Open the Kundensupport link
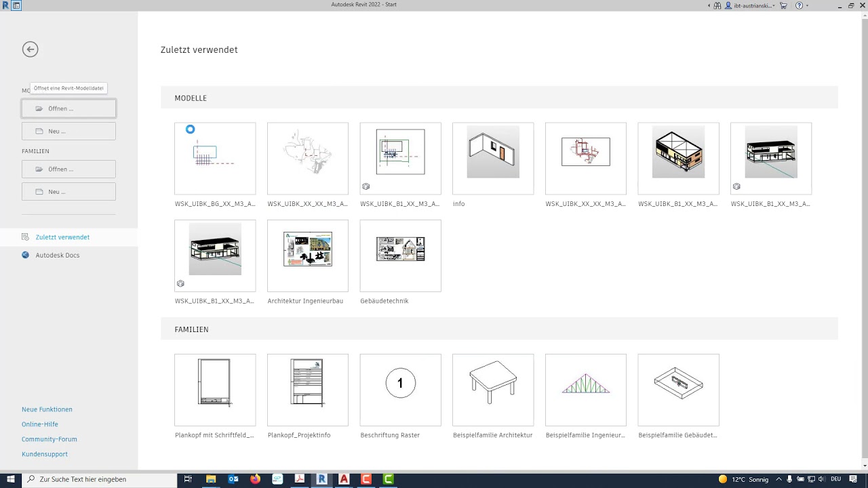 coord(45,454)
